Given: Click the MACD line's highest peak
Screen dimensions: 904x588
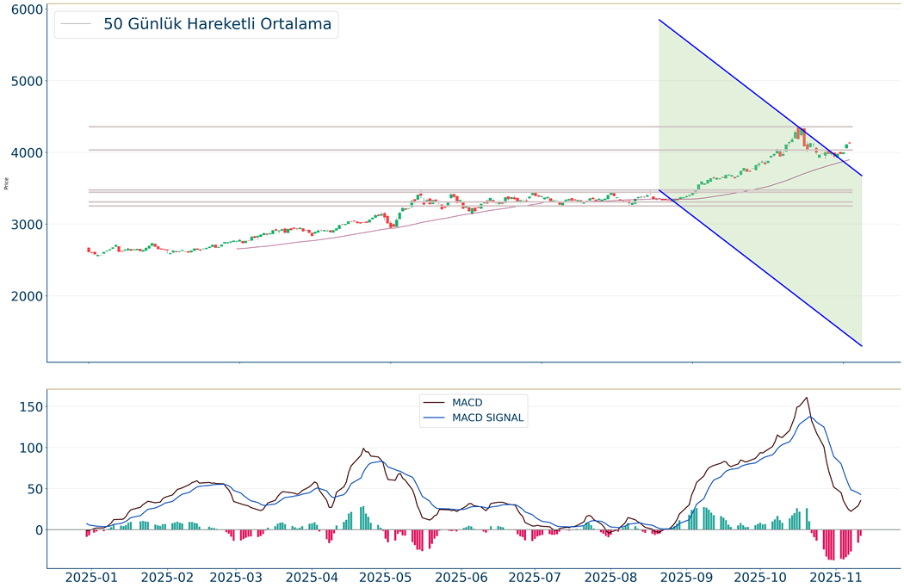Looking at the screenshot, I should coord(806,398).
